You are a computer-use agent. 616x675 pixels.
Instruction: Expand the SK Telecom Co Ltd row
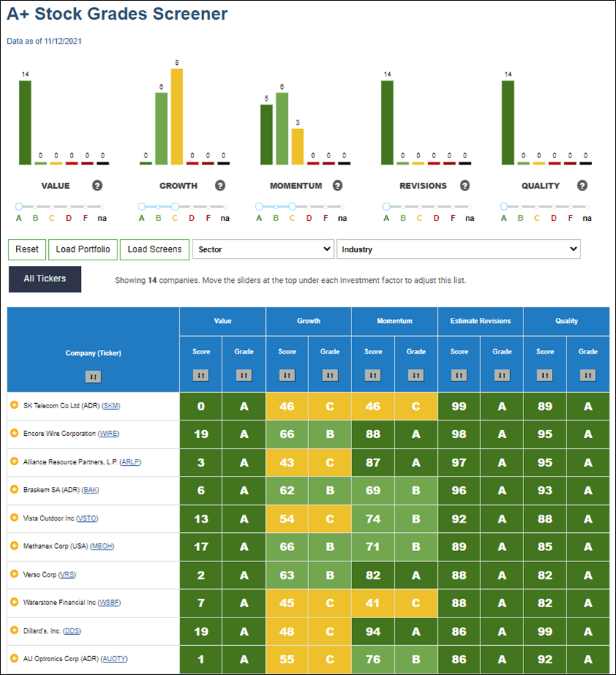(x=14, y=405)
